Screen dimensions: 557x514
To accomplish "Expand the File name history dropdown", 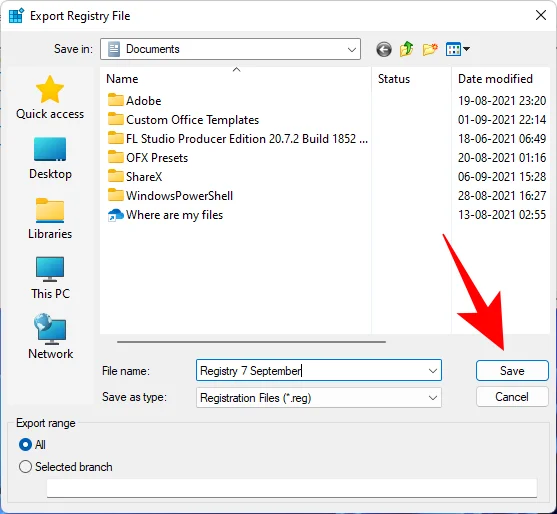I will point(432,371).
